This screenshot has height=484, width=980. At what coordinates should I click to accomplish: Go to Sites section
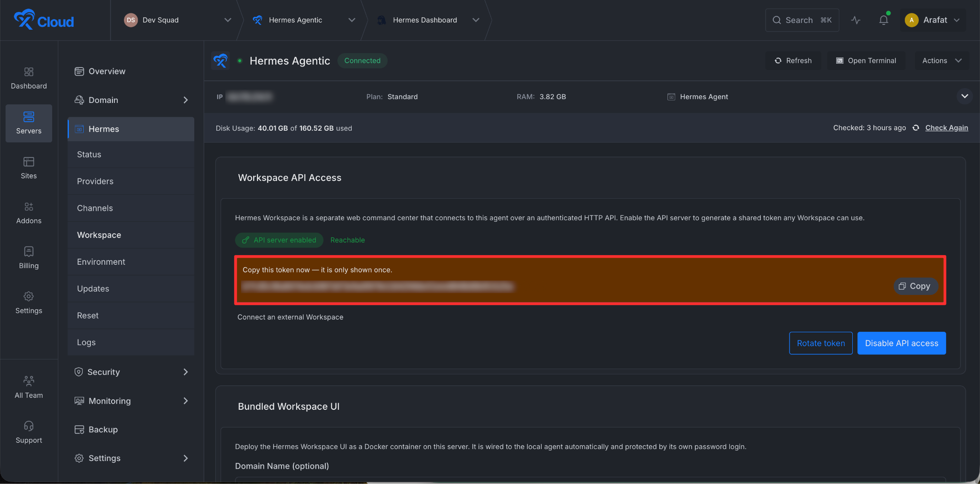29,168
